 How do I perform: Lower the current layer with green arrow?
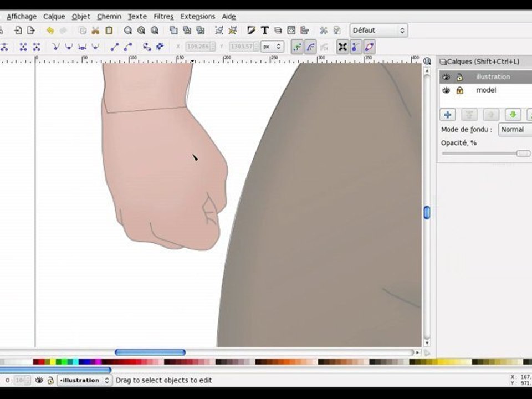click(513, 115)
